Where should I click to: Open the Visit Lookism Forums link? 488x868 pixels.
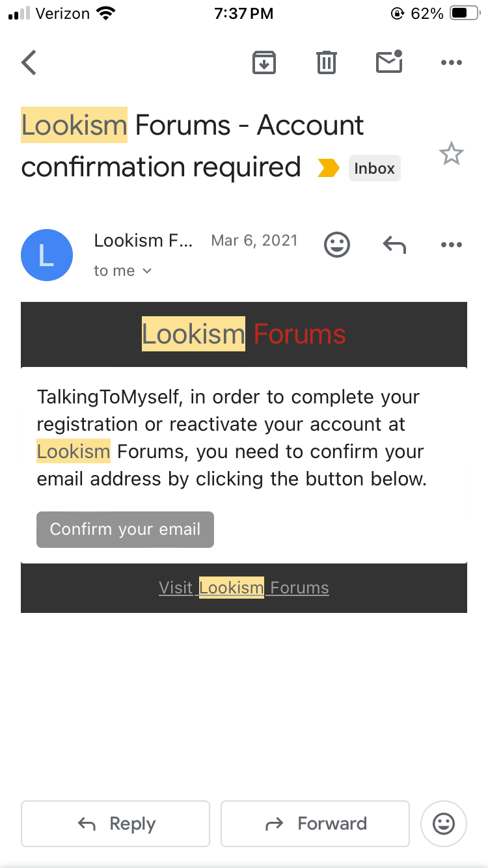coord(244,588)
